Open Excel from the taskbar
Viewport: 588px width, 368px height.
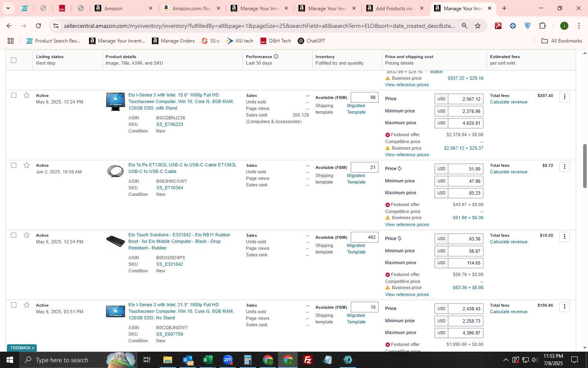pyautogui.click(x=207, y=360)
